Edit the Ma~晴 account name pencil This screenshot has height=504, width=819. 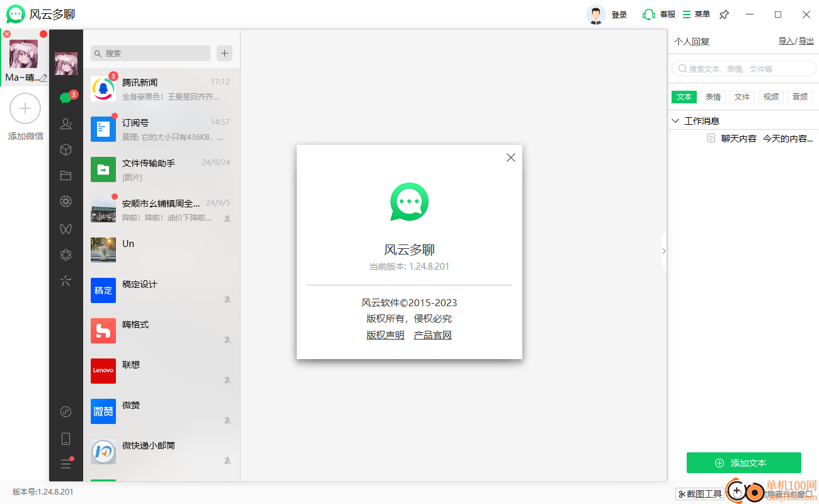pyautogui.click(x=43, y=78)
